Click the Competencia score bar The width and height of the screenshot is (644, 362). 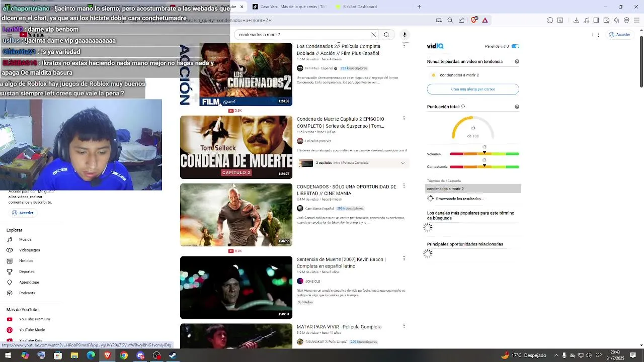coord(484,167)
